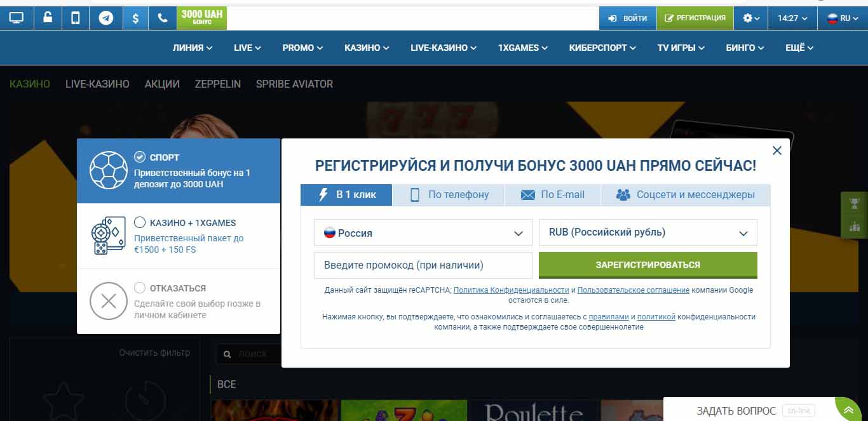Viewport: 868px width, 421px height.
Task: Select the LIVE-КАЗИНО sub-navigation tab
Action: coord(97,84)
